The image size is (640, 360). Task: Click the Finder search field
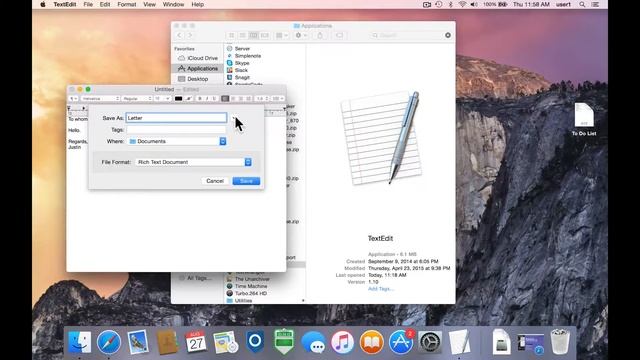[x=410, y=36]
